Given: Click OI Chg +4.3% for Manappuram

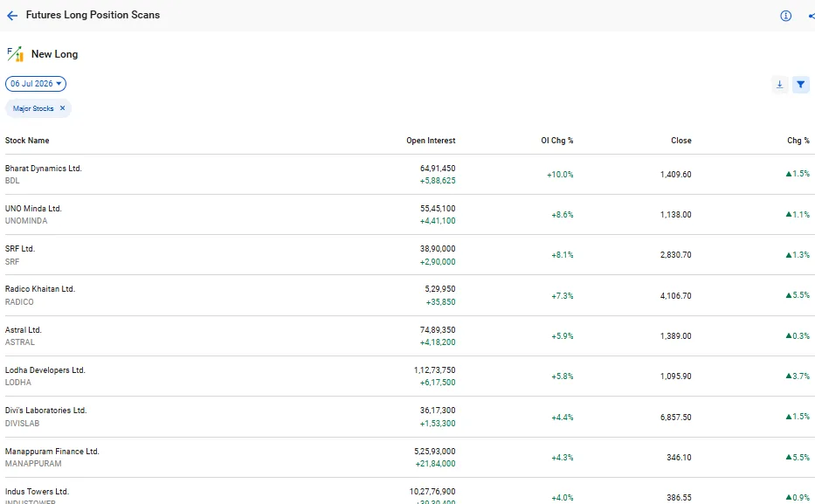Looking at the screenshot, I should tap(563, 458).
